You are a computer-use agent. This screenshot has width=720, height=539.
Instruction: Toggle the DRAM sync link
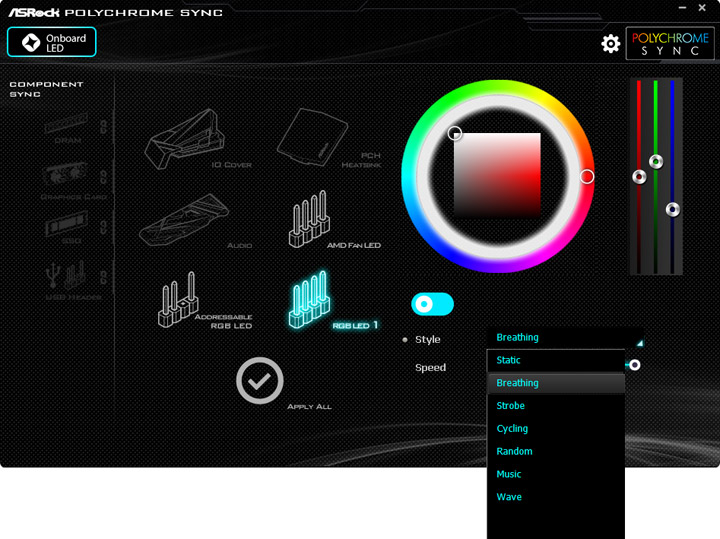coord(104,127)
